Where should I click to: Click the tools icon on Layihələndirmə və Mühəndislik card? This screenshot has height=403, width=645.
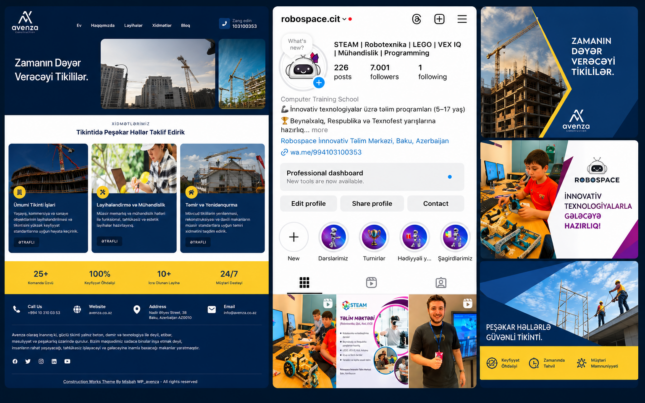(x=102, y=192)
